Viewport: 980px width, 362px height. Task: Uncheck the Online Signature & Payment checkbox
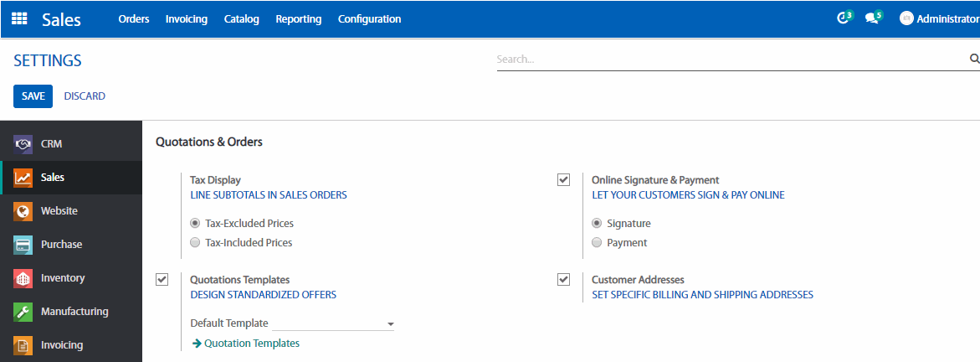click(563, 179)
